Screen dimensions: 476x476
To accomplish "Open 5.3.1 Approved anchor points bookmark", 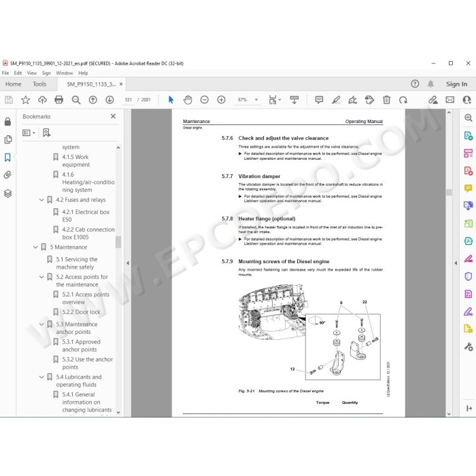I will click(81, 345).
